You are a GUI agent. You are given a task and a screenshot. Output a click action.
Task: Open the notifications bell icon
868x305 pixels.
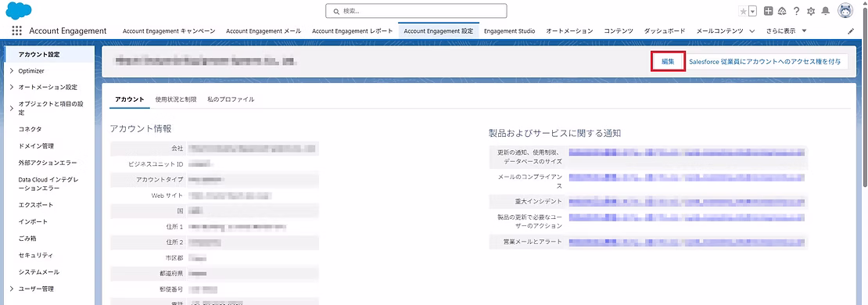click(x=825, y=11)
